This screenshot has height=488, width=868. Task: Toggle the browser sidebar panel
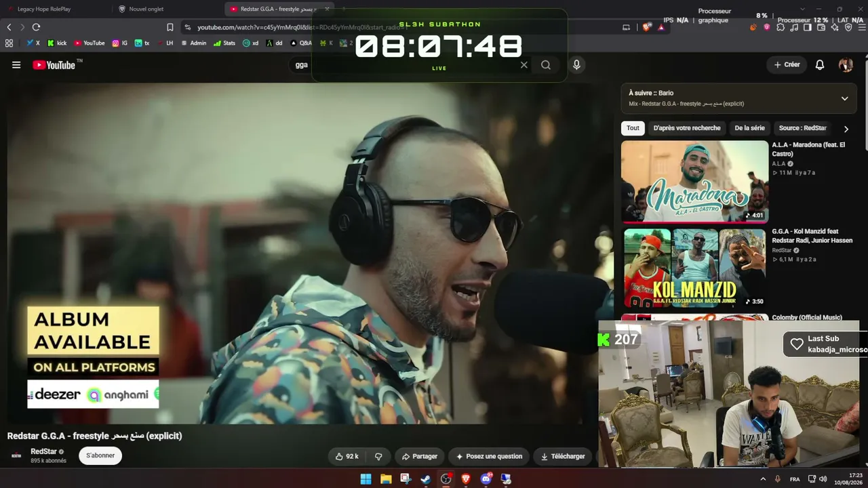[x=808, y=27]
